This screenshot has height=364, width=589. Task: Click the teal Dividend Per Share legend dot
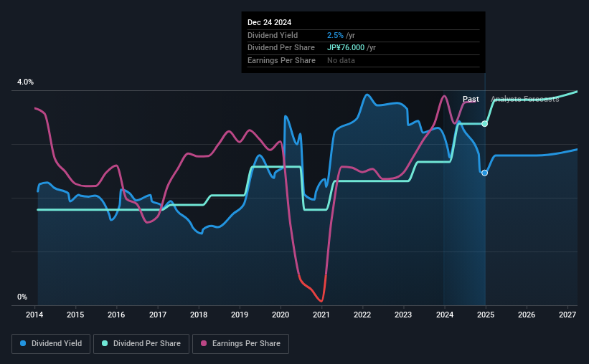click(x=105, y=343)
